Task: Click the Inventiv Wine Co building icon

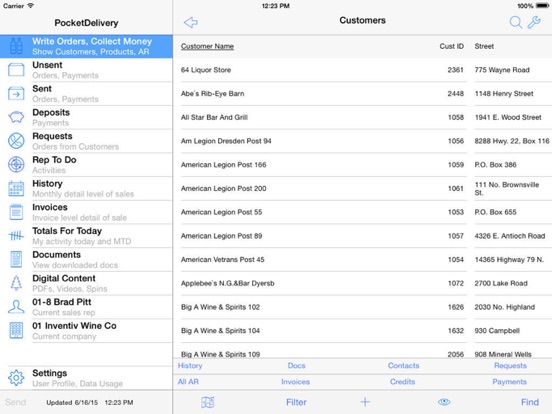Action: tap(16, 330)
